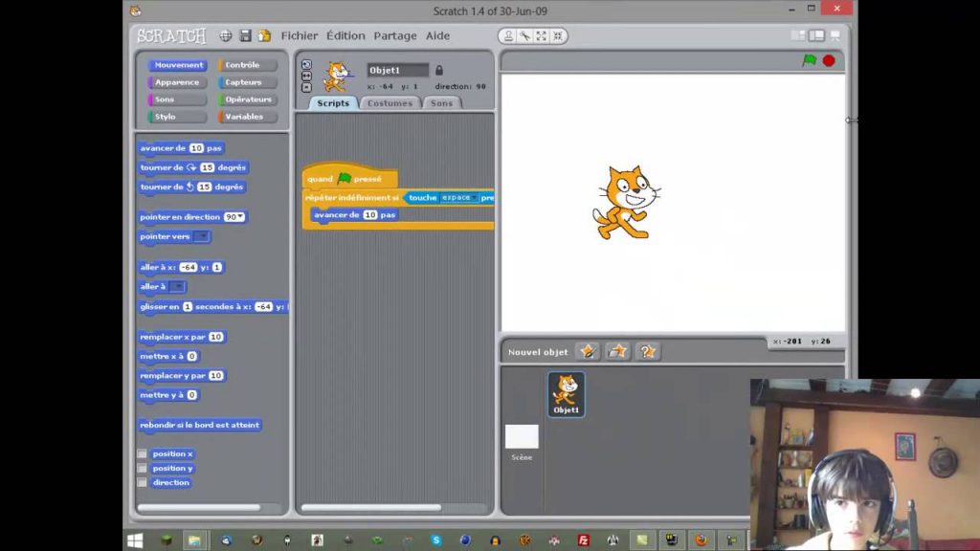Screen dimensions: 980x551
Task: Get a surprise sprite with question-mark icon
Action: tap(648, 351)
